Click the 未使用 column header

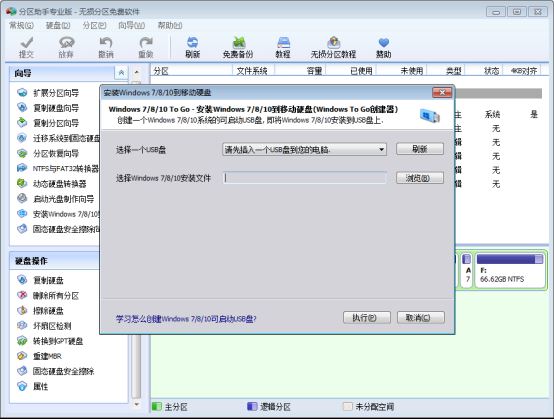[401, 71]
